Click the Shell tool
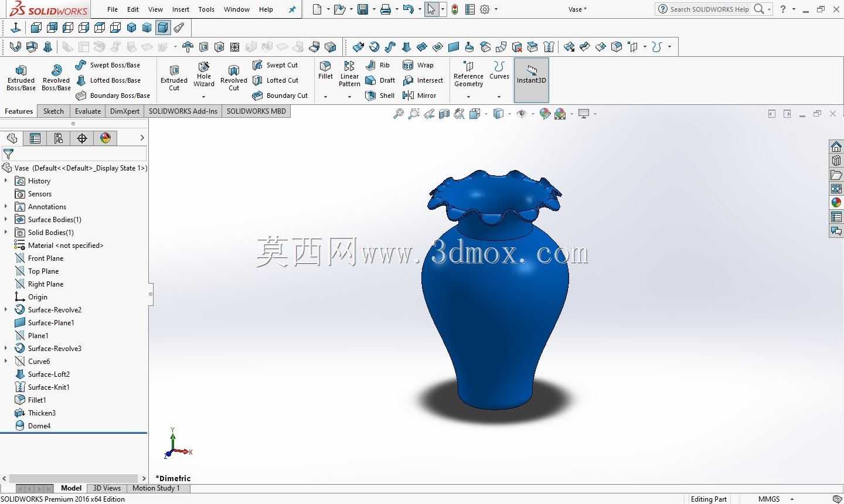This screenshot has height=504, width=844. tap(380, 96)
